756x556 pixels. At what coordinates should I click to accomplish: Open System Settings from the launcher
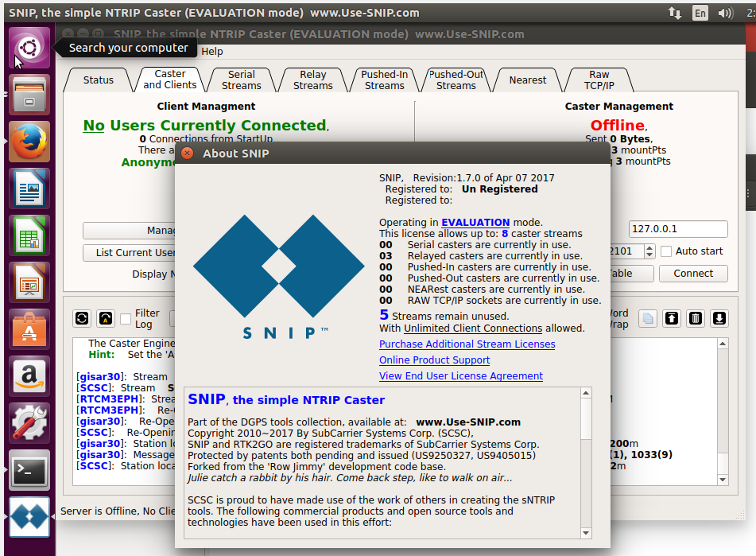pyautogui.click(x=29, y=423)
